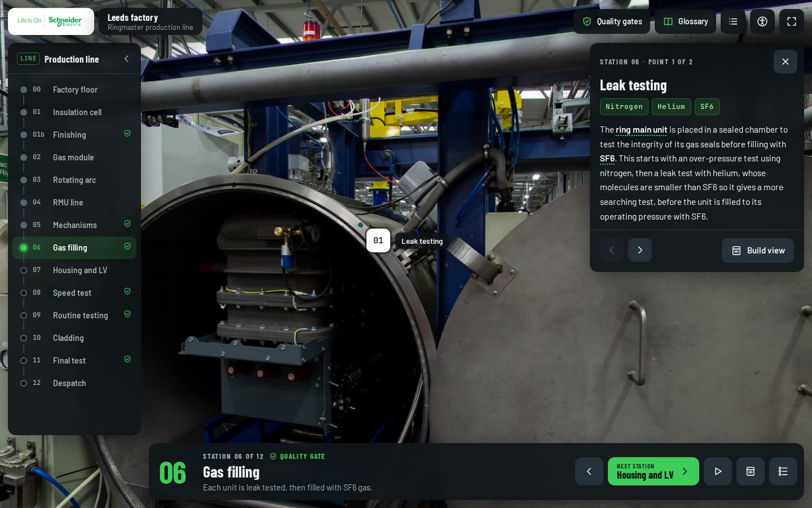Image resolution: width=812 pixels, height=508 pixels.
Task: Click the Schneider Electric logo
Action: click(51, 21)
